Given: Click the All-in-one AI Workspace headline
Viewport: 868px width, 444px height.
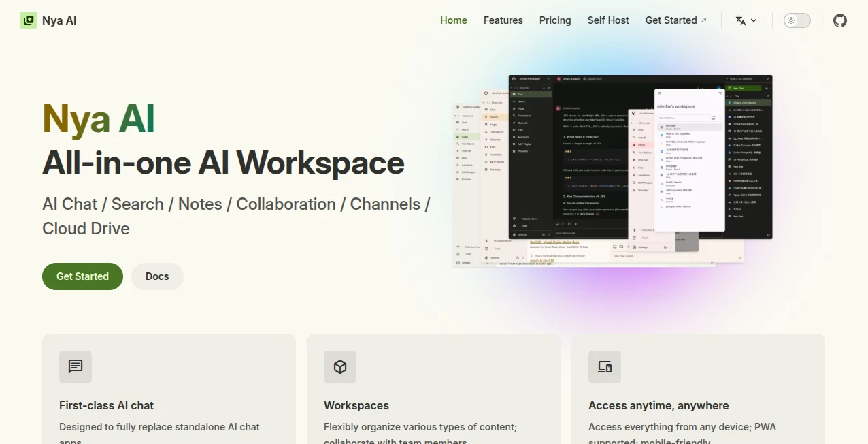Looking at the screenshot, I should (223, 162).
